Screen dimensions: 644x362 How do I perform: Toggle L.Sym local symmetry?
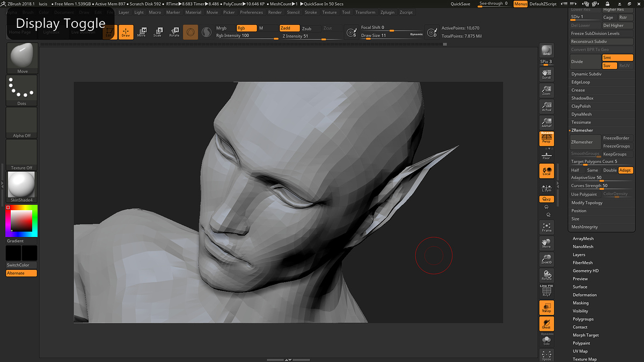(546, 187)
